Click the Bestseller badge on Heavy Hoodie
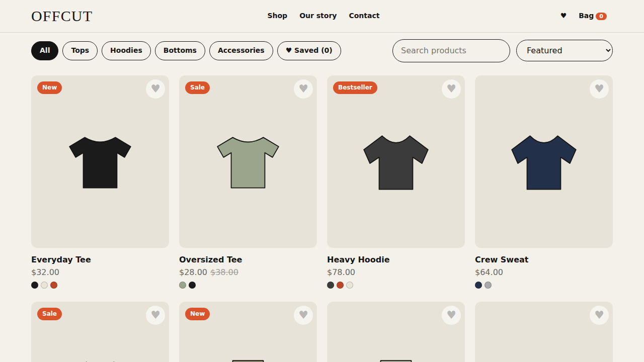Viewport: 644px width, 362px height. [x=355, y=87]
